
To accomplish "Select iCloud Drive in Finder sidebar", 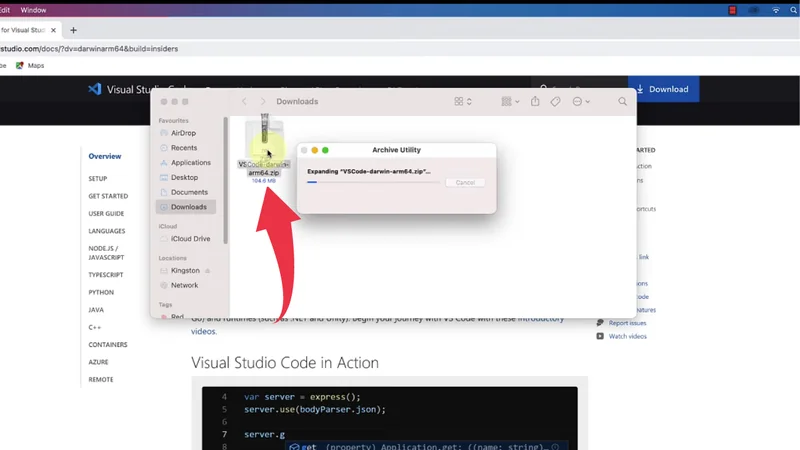I will 190,239.
